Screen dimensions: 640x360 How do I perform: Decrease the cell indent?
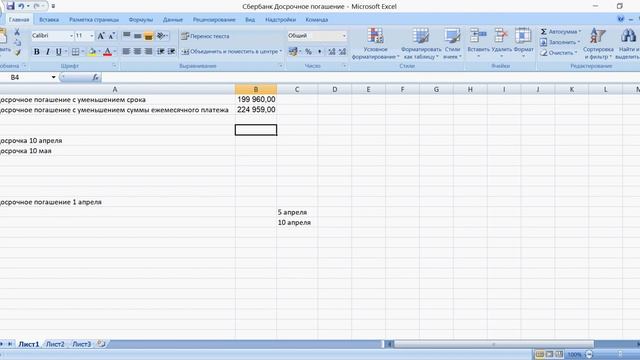click(x=161, y=51)
